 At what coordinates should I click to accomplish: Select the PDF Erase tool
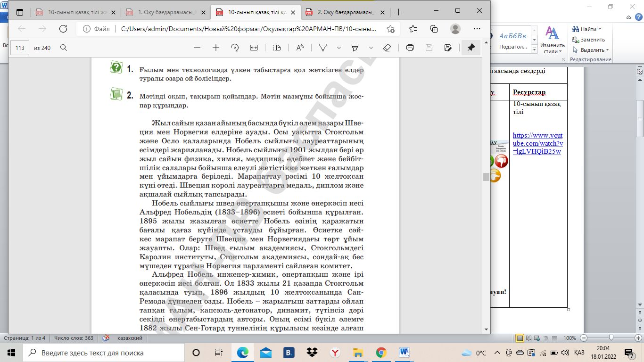387,48
